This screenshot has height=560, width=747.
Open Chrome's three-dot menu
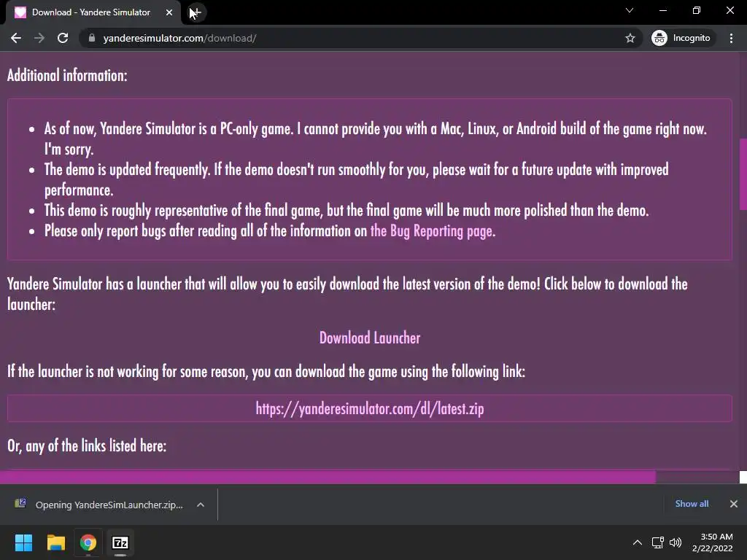tap(731, 38)
